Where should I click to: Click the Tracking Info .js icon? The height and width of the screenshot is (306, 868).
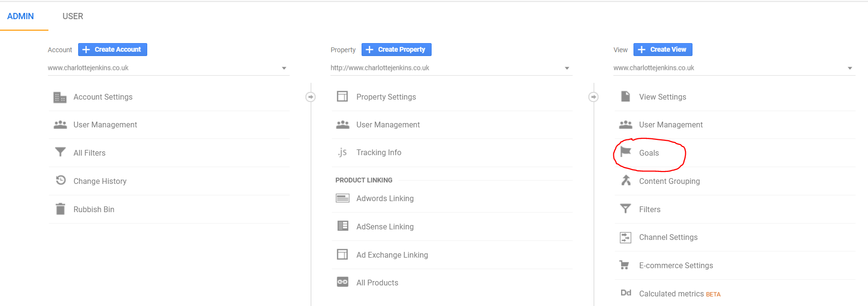pos(342,152)
